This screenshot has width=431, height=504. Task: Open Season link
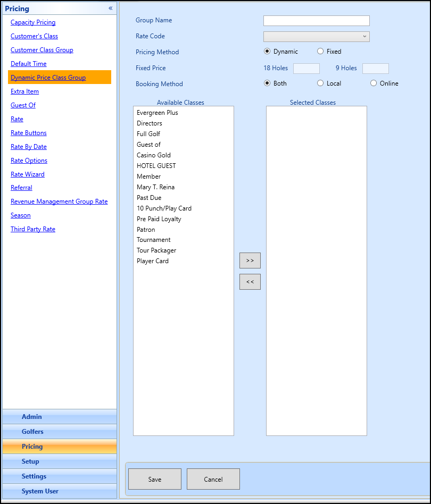(x=21, y=215)
